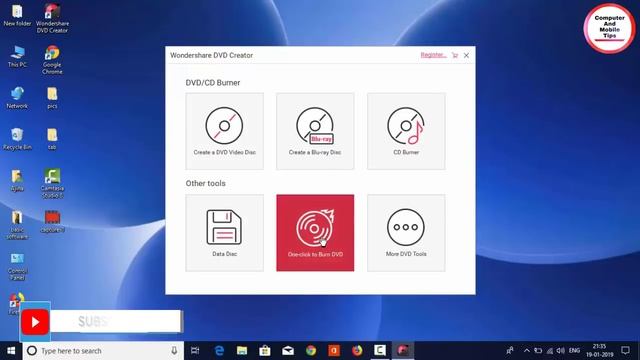Click the search microphone icon

(x=174, y=351)
